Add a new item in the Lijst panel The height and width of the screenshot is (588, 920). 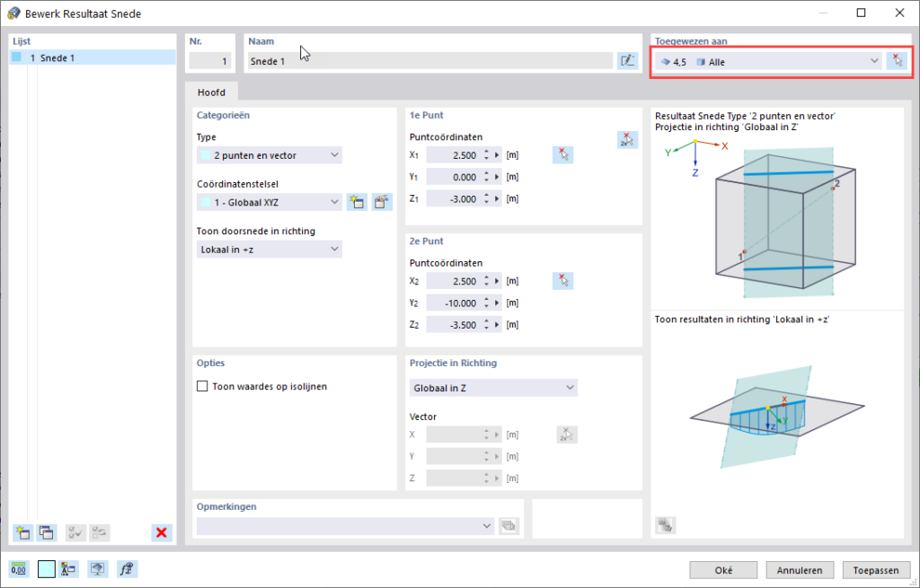pos(22,533)
